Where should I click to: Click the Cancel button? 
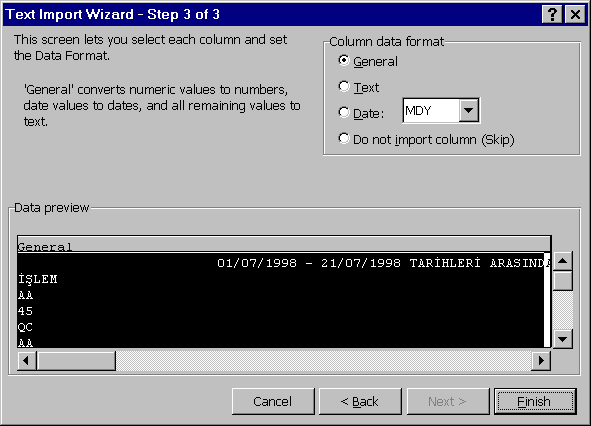[273, 401]
